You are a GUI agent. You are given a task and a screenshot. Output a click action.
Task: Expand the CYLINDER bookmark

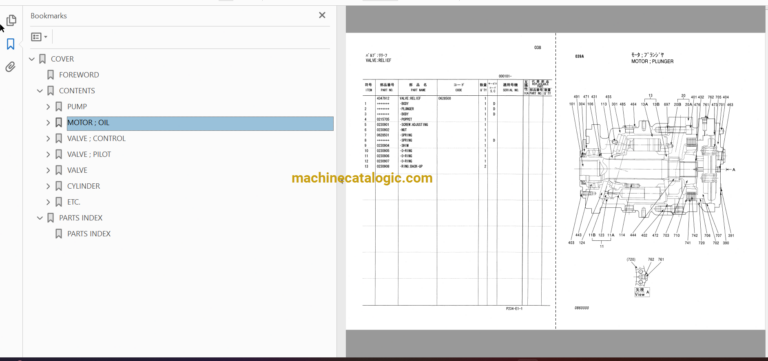click(48, 186)
